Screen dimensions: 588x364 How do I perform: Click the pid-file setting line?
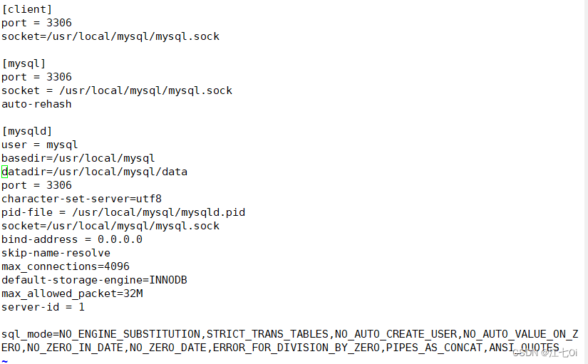coord(123,212)
